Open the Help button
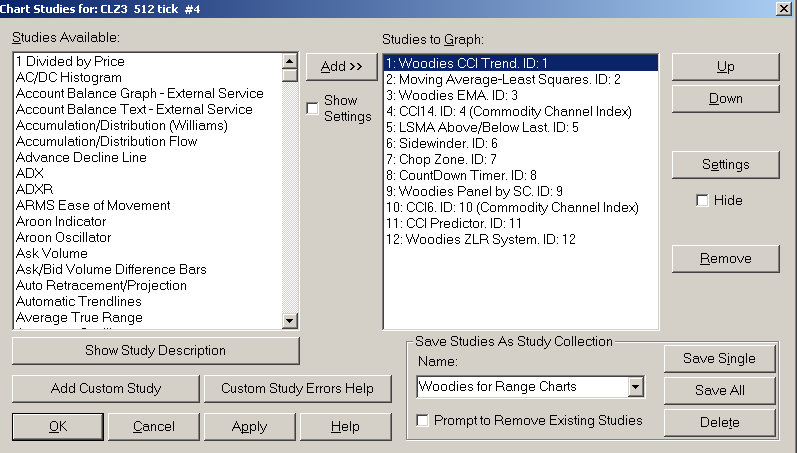Image resolution: width=797 pixels, height=453 pixels. pos(345,427)
